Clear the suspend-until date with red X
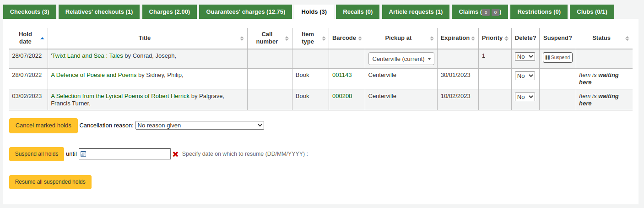The image size is (644, 208). click(x=175, y=154)
